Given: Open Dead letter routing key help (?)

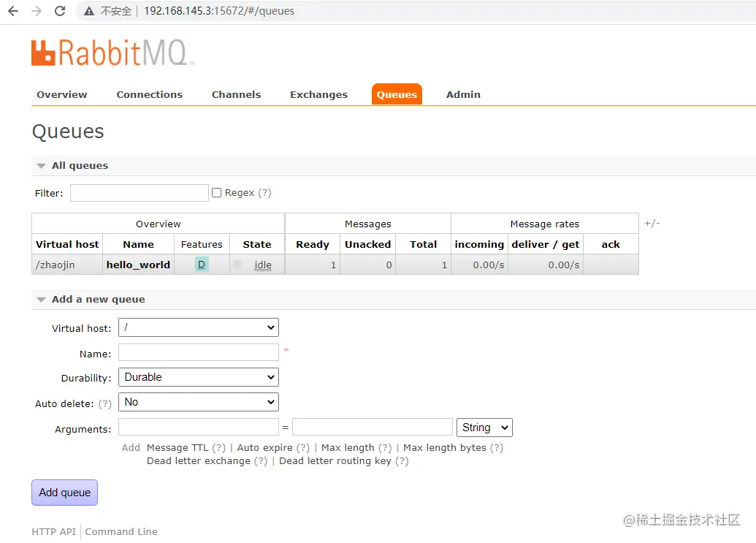Looking at the screenshot, I should point(402,460).
